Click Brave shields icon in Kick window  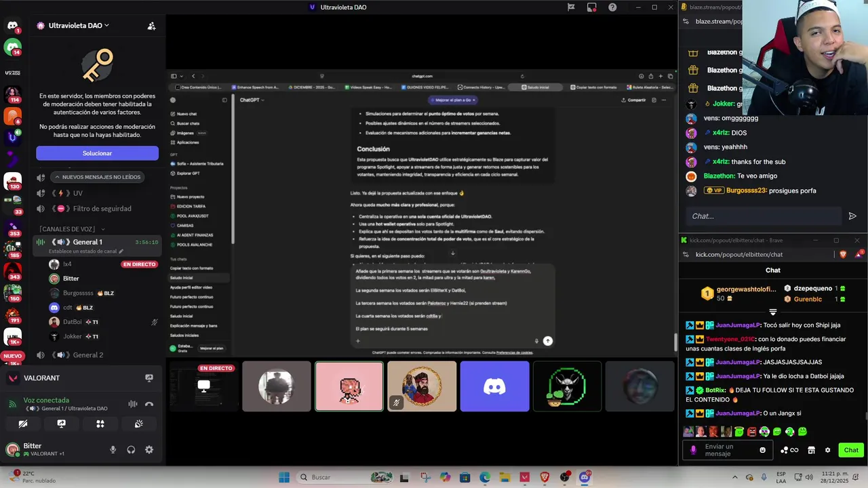pyautogui.click(x=844, y=254)
